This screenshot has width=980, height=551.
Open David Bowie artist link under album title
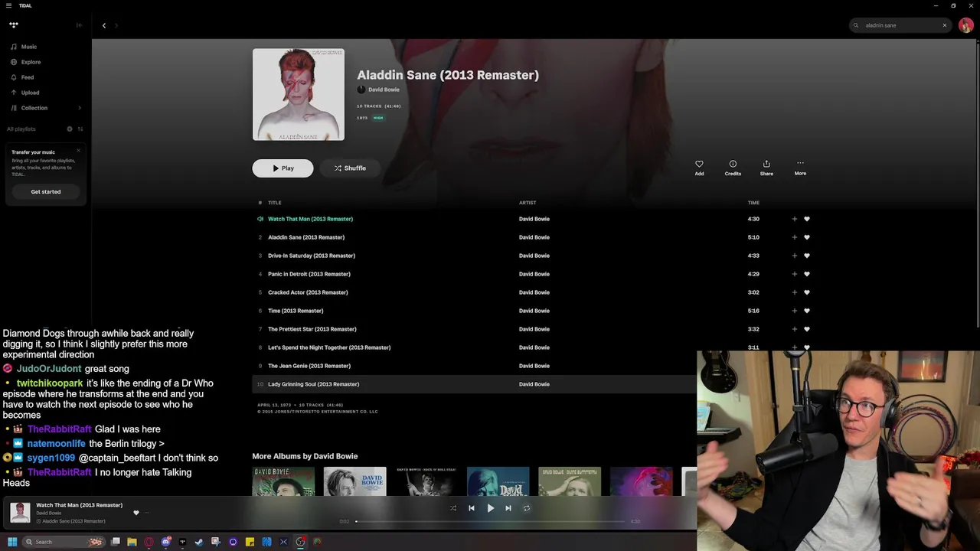[384, 90]
